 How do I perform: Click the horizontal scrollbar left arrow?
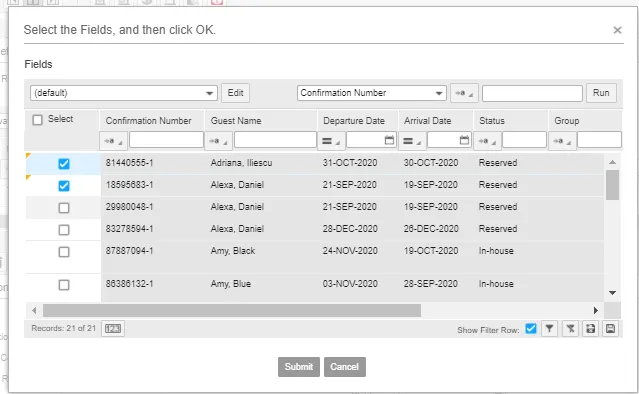coord(34,310)
